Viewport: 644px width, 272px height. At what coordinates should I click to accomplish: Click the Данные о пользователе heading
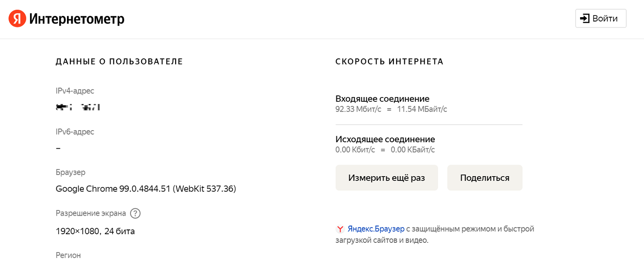tap(119, 61)
